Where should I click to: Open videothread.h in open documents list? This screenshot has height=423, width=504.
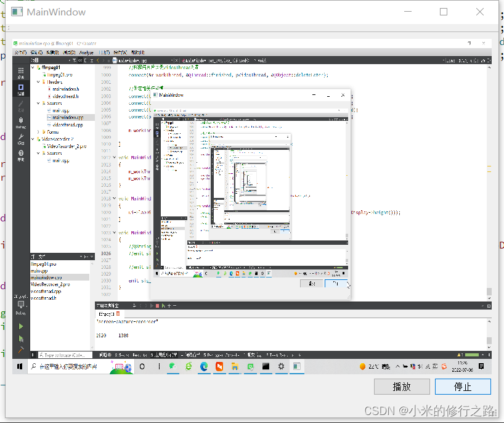click(x=43, y=298)
